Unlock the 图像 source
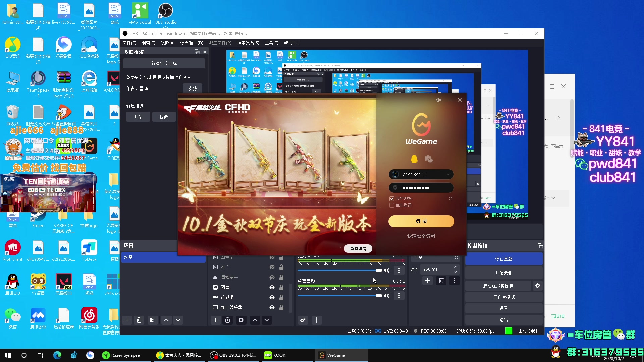Viewport: 644px width, 362px height. coord(281,287)
